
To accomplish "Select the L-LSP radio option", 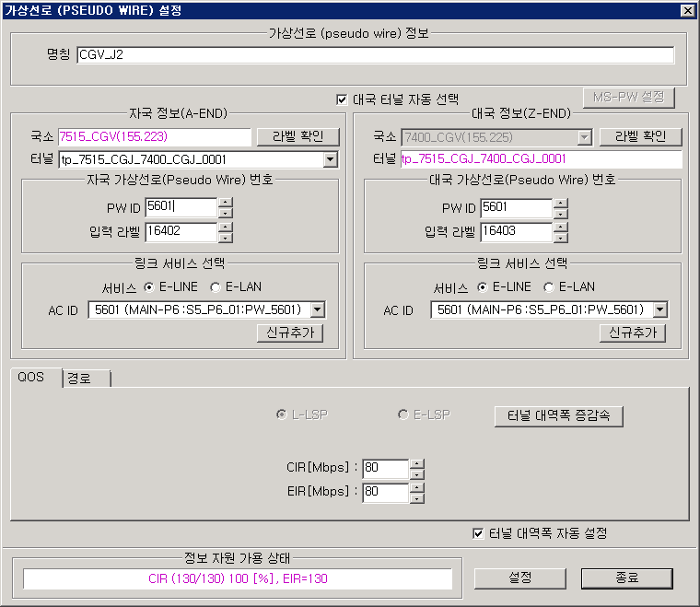I will point(281,414).
